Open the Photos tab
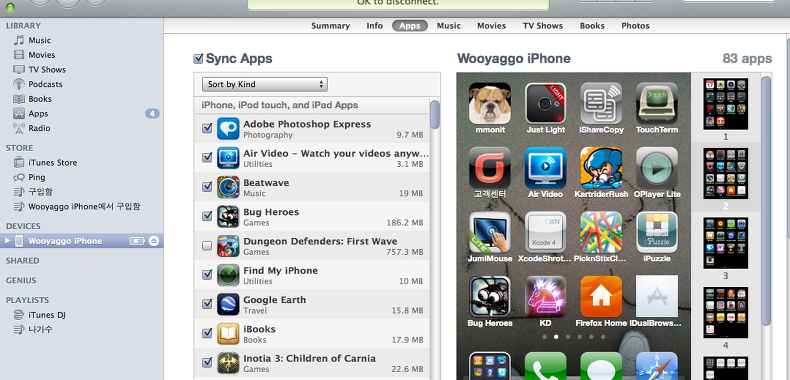The height and width of the screenshot is (380, 790). click(x=635, y=26)
